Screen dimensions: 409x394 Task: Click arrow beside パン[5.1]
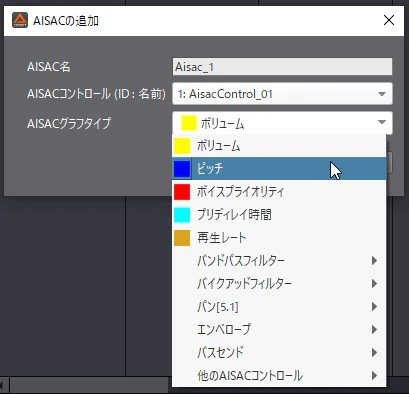click(374, 307)
